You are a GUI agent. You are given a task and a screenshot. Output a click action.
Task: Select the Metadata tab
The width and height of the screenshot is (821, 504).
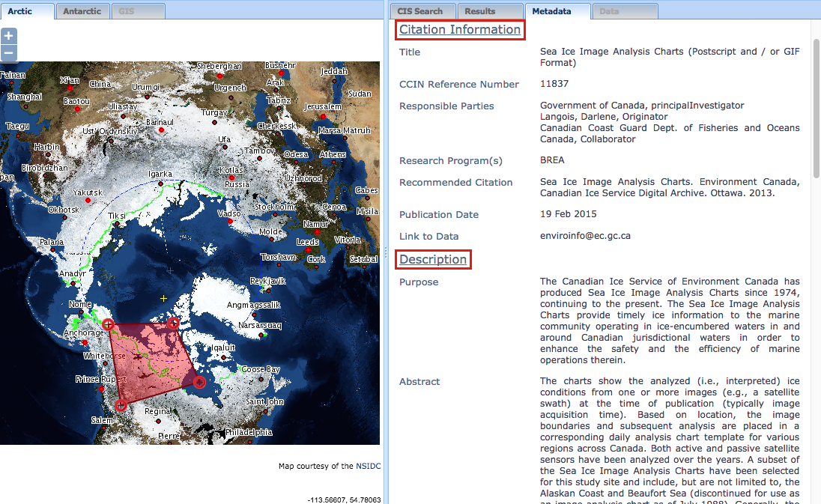(x=548, y=11)
